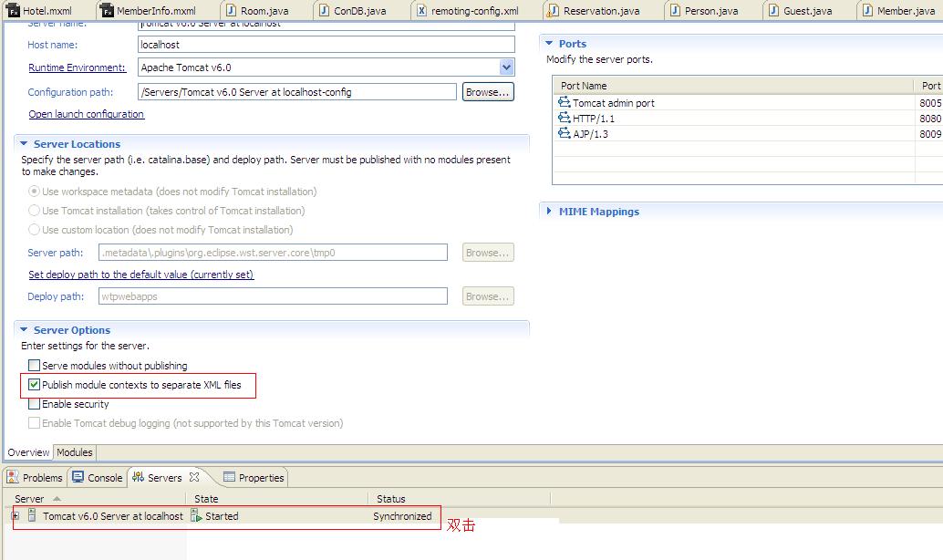Click the Started state icon
This screenshot has height=560, width=943.
point(196,515)
